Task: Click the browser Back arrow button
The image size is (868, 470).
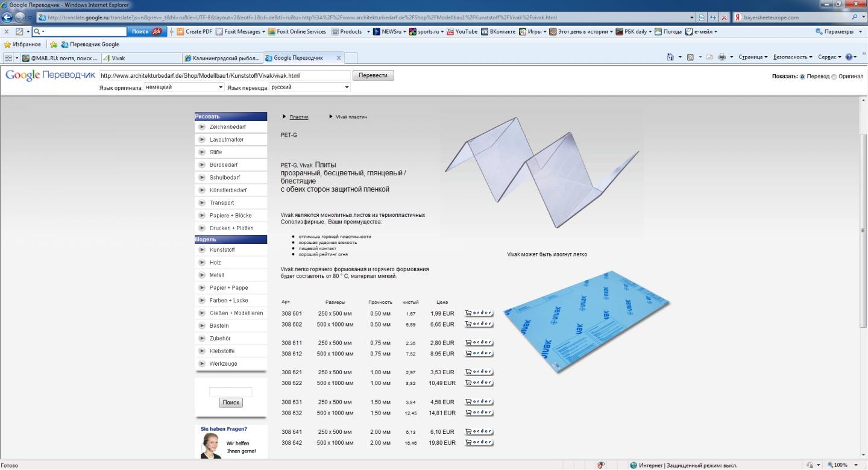Action: click(x=8, y=17)
